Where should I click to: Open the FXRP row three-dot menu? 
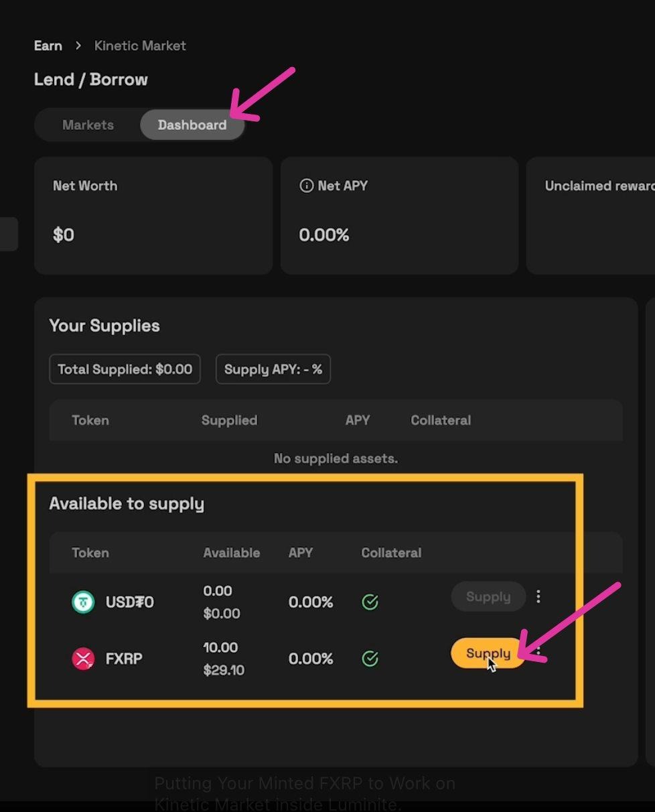click(538, 652)
